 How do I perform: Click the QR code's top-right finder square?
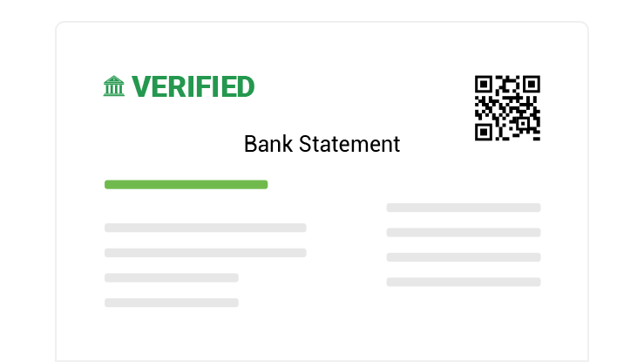coord(532,84)
